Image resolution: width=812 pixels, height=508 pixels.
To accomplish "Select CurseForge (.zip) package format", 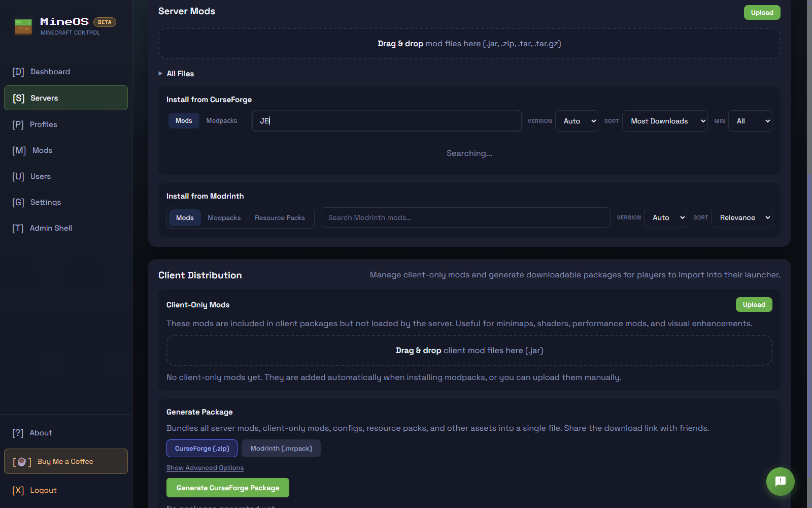I will [x=201, y=448].
